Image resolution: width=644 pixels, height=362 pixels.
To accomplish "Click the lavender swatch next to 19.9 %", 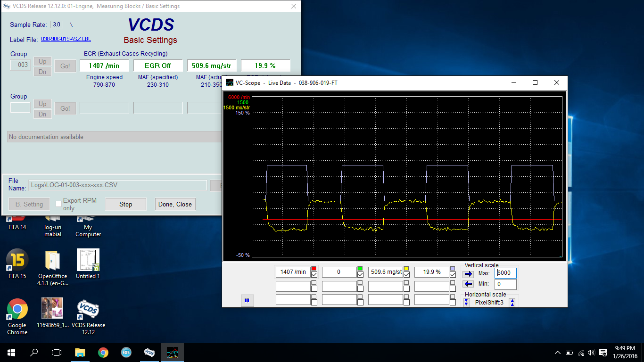I will (453, 269).
